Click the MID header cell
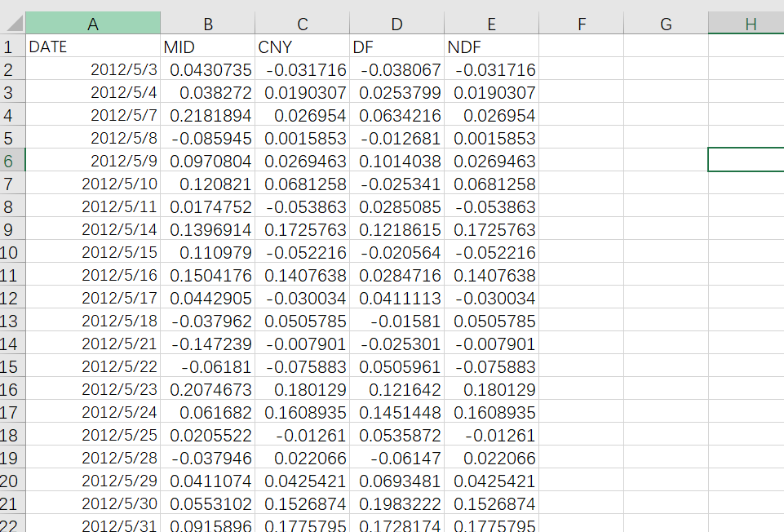 point(207,46)
